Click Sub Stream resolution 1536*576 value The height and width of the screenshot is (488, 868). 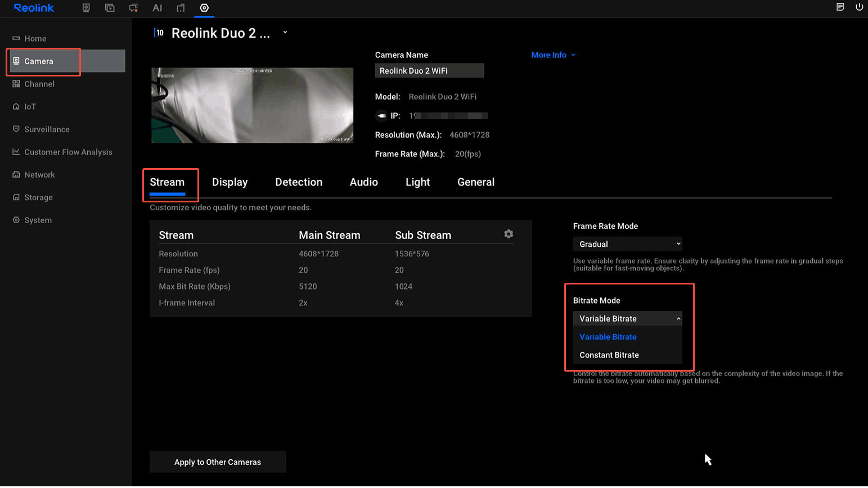412,254
